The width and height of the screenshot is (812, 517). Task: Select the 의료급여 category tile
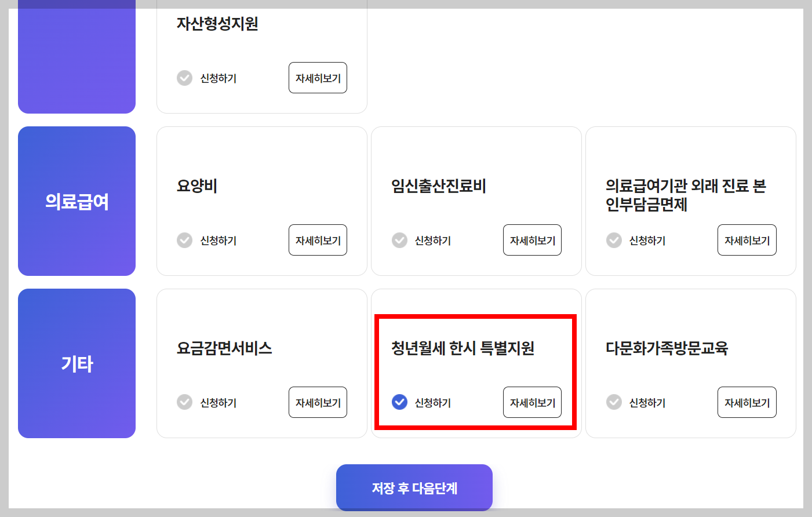(77, 201)
